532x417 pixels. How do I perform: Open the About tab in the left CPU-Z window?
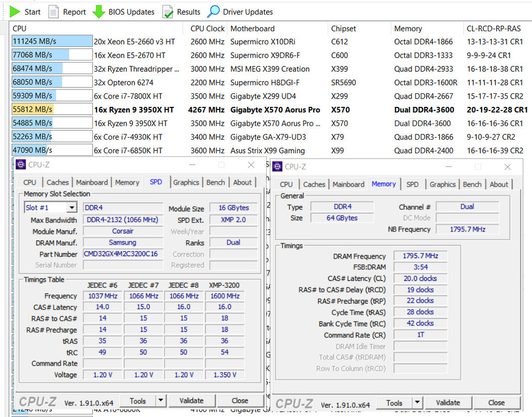coord(242,182)
